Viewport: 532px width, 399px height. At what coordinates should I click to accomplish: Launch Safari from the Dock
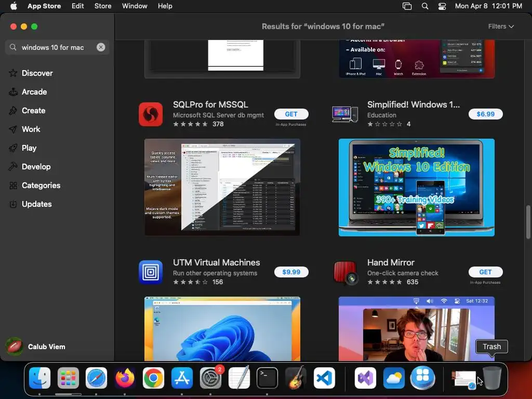point(96,378)
